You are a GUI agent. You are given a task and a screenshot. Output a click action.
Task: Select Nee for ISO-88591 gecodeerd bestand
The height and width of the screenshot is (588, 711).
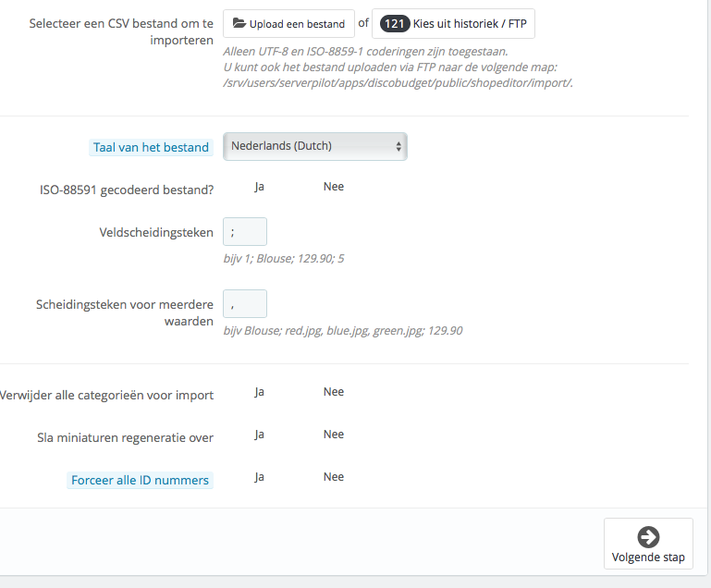point(334,187)
